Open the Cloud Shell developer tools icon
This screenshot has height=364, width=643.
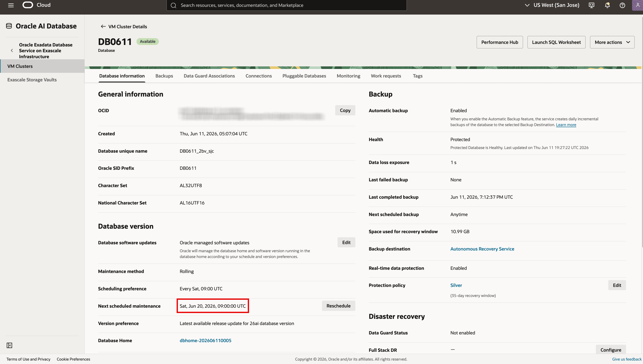click(x=592, y=5)
